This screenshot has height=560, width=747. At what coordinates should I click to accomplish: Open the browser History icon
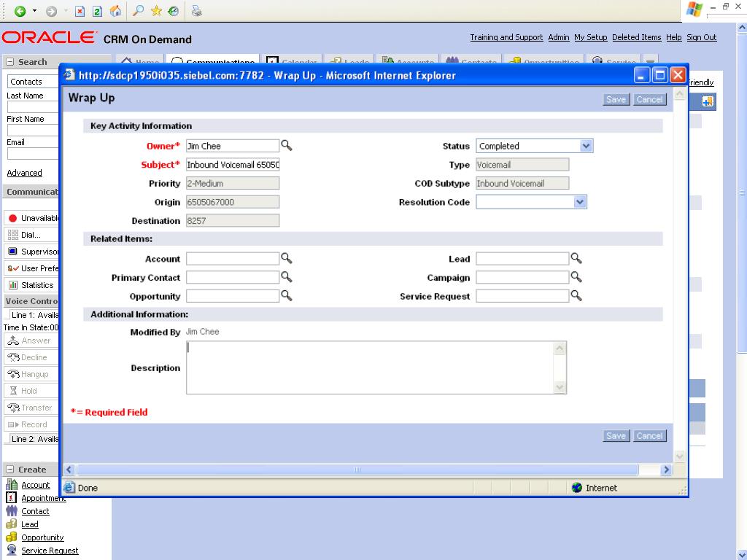point(174,10)
